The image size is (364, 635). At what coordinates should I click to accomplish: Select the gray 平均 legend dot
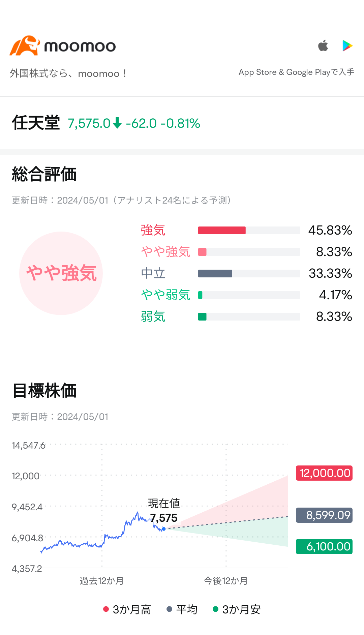tap(169, 609)
